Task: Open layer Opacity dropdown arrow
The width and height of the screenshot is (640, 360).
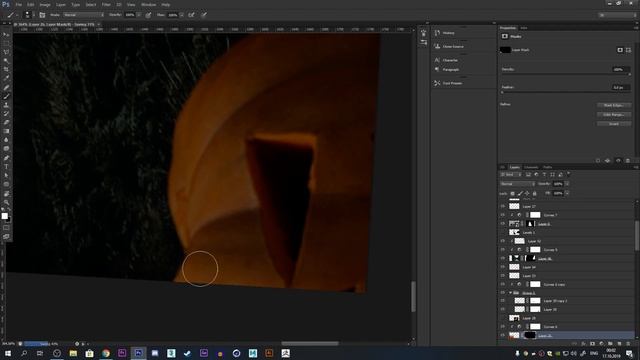Action: click(567, 184)
